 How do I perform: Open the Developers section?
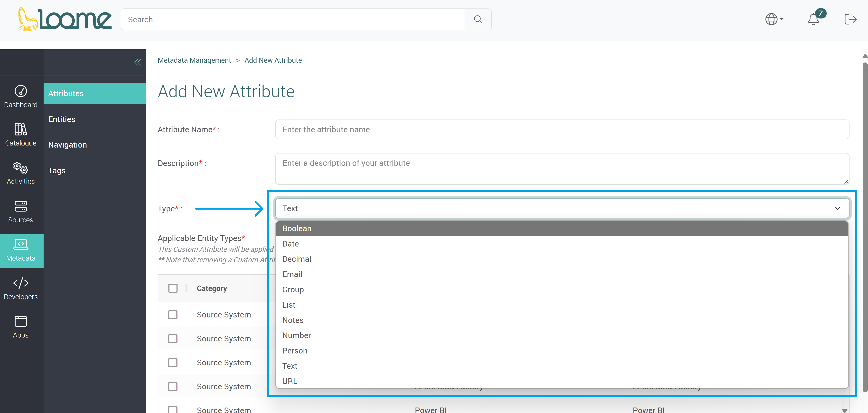[x=21, y=288]
